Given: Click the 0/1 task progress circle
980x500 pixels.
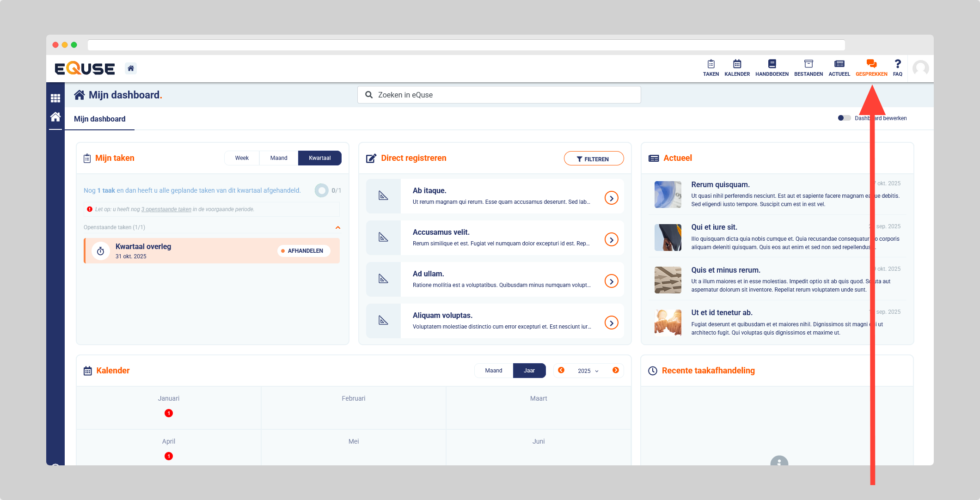Looking at the screenshot, I should tap(321, 190).
